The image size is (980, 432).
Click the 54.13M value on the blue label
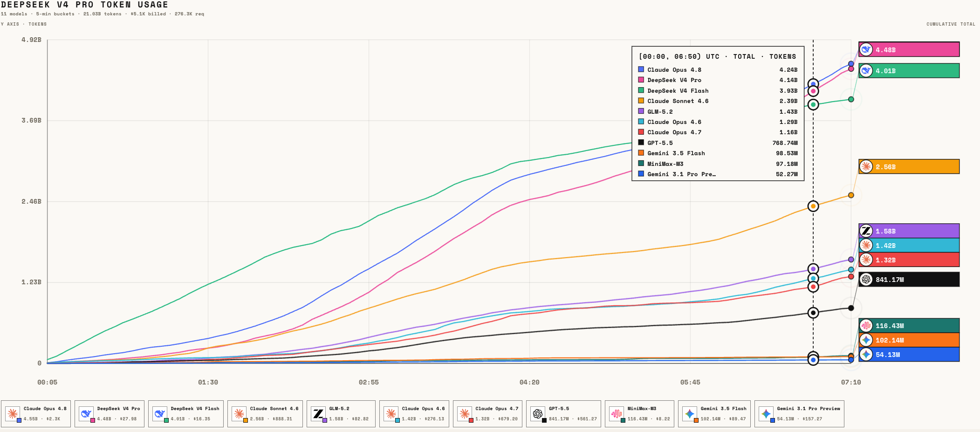[888, 355]
